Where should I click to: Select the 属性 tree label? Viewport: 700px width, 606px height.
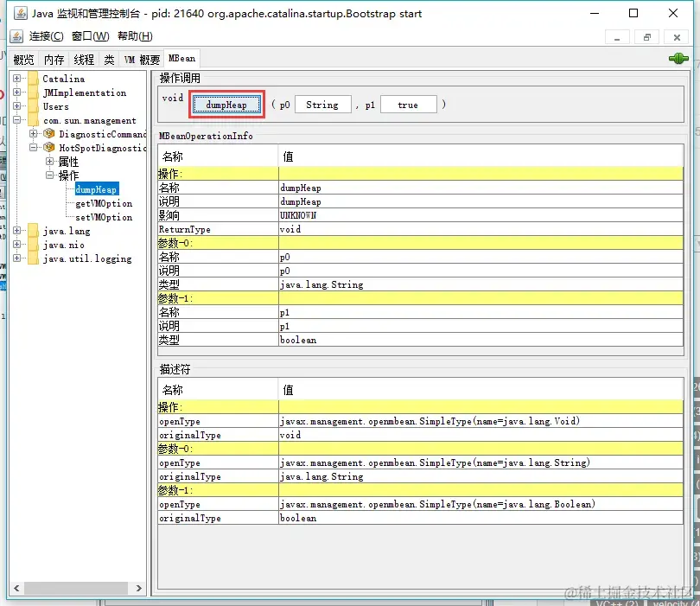tap(68, 162)
